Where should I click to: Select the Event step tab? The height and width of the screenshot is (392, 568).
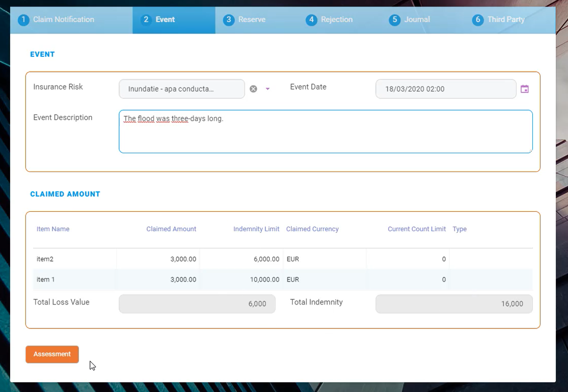pyautogui.click(x=158, y=20)
